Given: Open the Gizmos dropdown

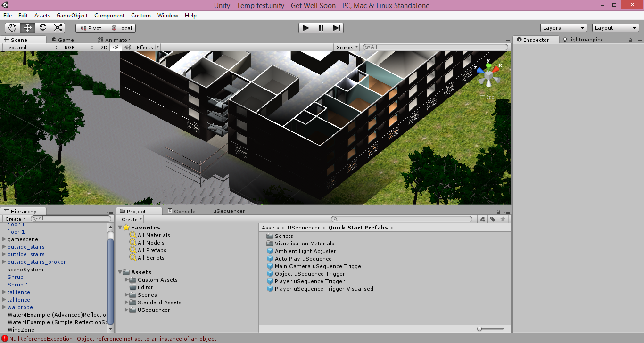Looking at the screenshot, I should coord(347,47).
